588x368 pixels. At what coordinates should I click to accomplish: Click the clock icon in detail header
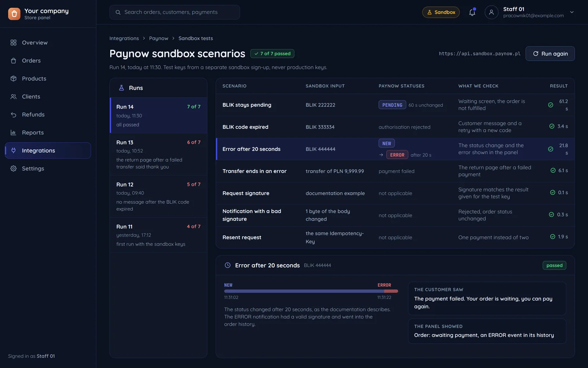(x=227, y=265)
